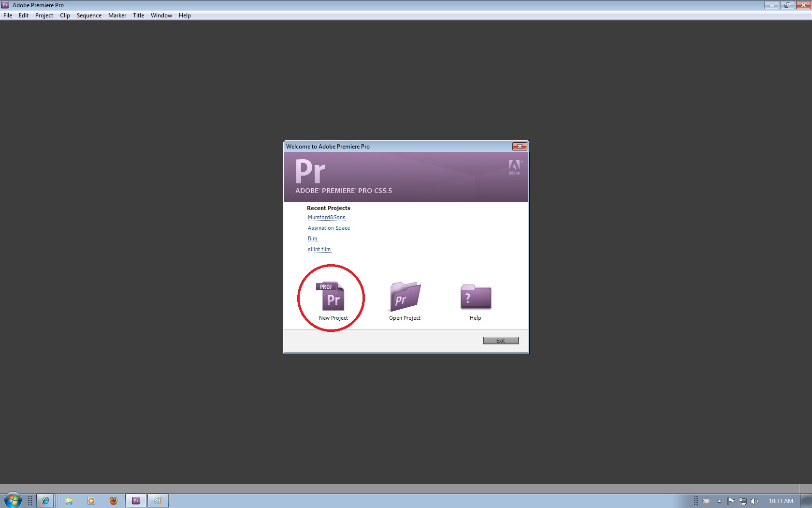Open the Project menu
The height and width of the screenshot is (508, 812).
(x=44, y=15)
